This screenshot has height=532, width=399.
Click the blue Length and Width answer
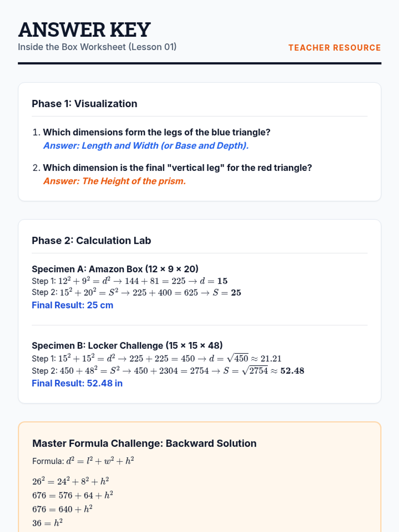point(146,146)
